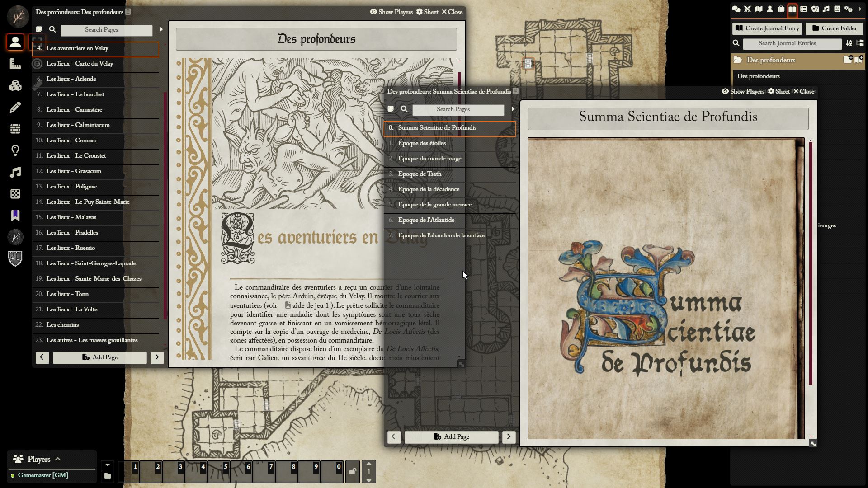Image resolution: width=868 pixels, height=488 pixels.
Task: Toggle the hotbar lock icon
Action: click(353, 472)
